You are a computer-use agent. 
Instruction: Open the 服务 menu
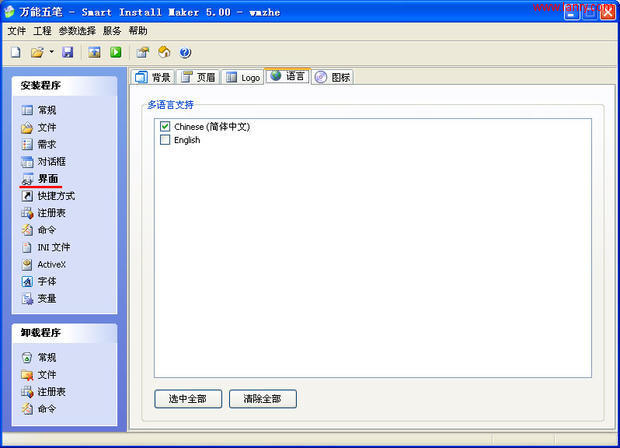[112, 31]
